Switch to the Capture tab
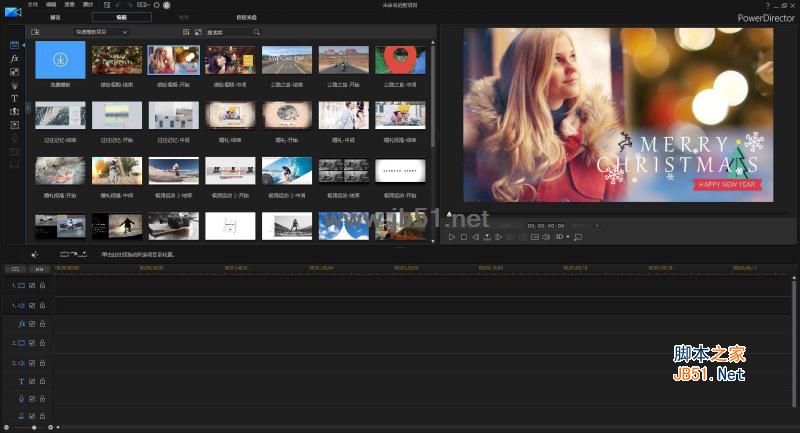Screen dimensions: 800x433 pos(55,17)
